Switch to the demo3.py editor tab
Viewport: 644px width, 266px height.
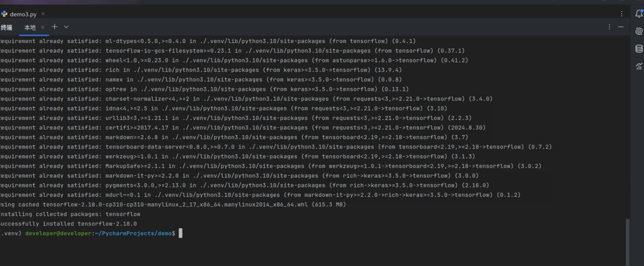coord(23,14)
